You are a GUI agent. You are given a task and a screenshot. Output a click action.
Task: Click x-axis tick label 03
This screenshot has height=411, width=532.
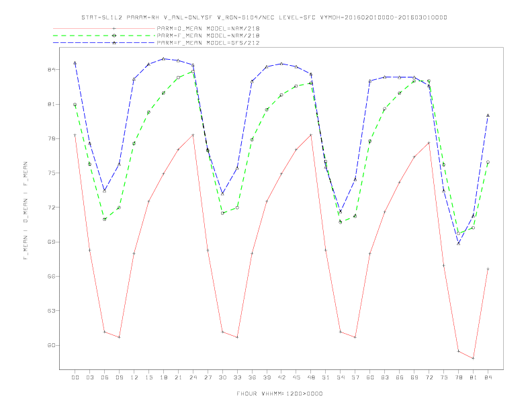[89, 377]
